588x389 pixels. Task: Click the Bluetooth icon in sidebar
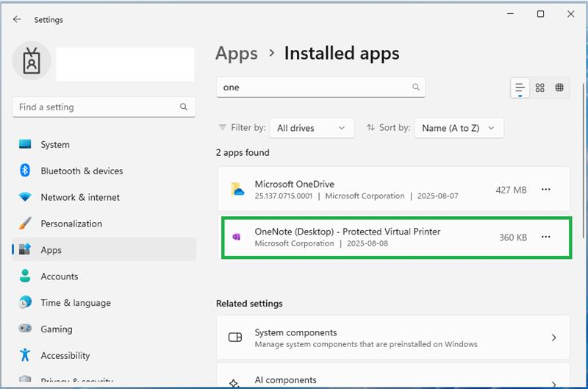click(25, 171)
